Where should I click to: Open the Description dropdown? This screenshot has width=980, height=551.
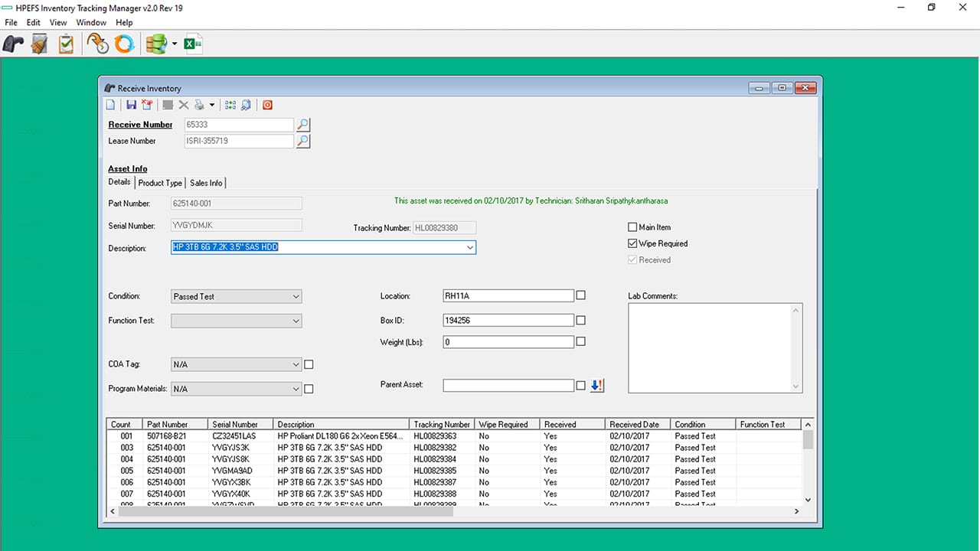[469, 247]
